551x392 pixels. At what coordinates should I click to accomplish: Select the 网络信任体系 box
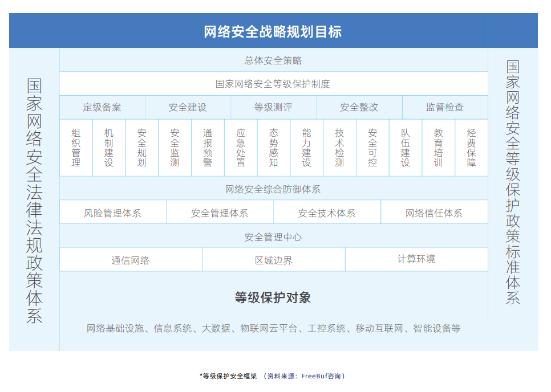tap(434, 213)
